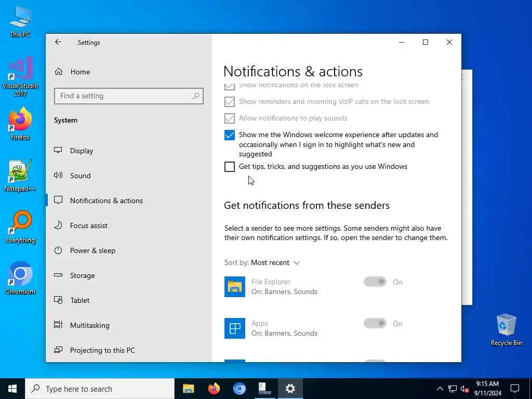Click the taskbar Type here to search box
532x399 pixels.
click(x=100, y=389)
